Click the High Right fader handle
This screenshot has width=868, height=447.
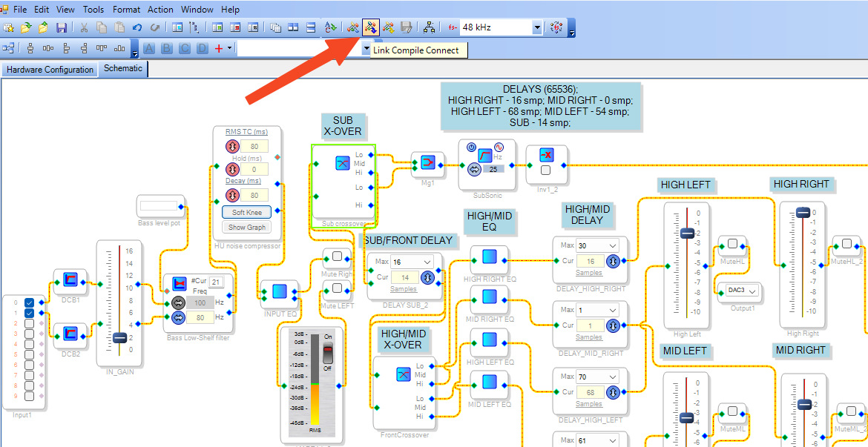click(802, 213)
